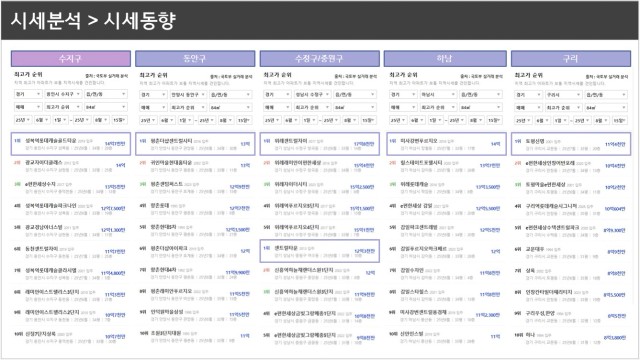Open the 하남시 city dropdown
The height and width of the screenshot is (360, 640).
click(x=438, y=94)
